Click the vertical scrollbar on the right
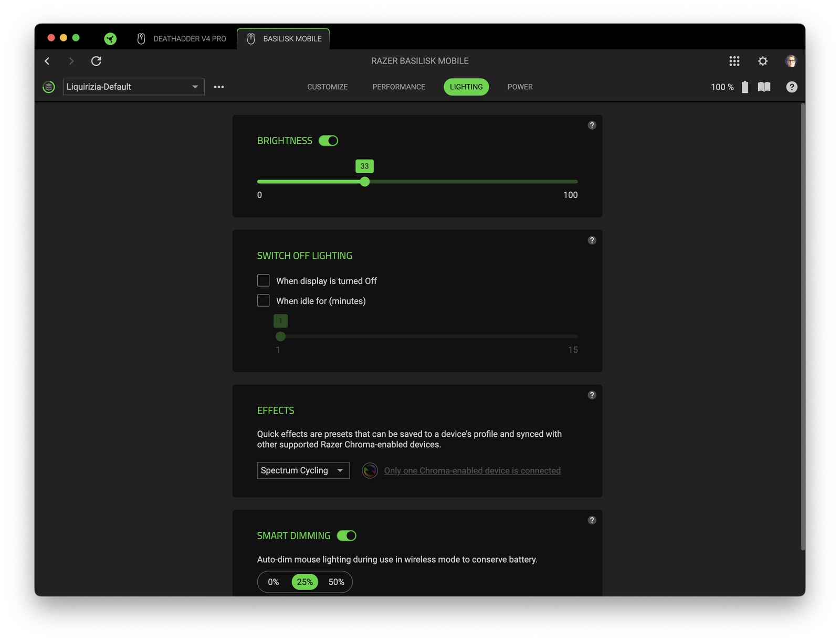840x642 pixels. pyautogui.click(x=803, y=327)
